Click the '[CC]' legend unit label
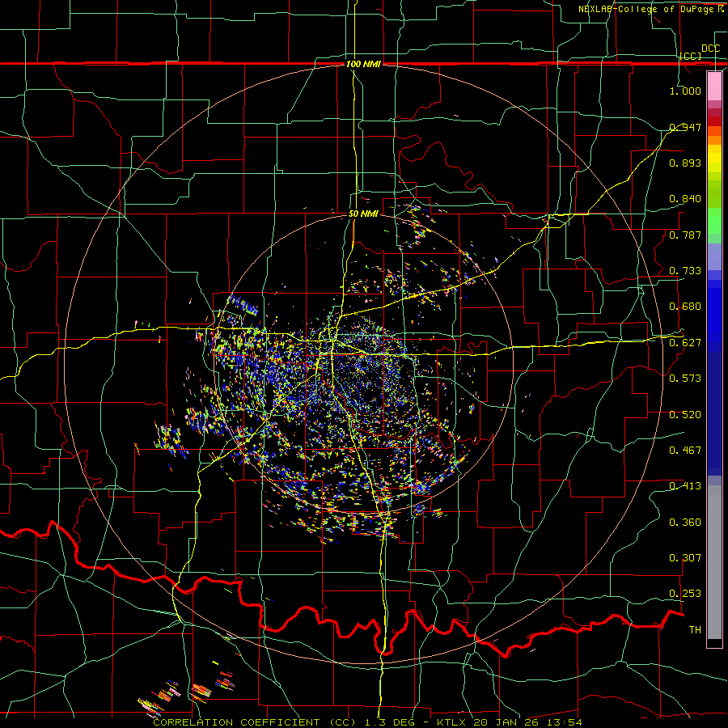Viewport: 728px width, 728px height. 691,56
